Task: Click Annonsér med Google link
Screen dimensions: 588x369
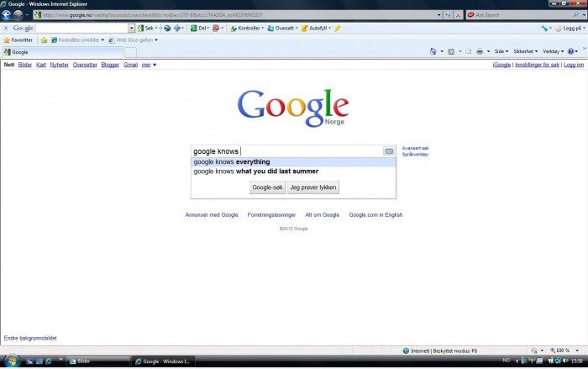Action: pyautogui.click(x=212, y=214)
